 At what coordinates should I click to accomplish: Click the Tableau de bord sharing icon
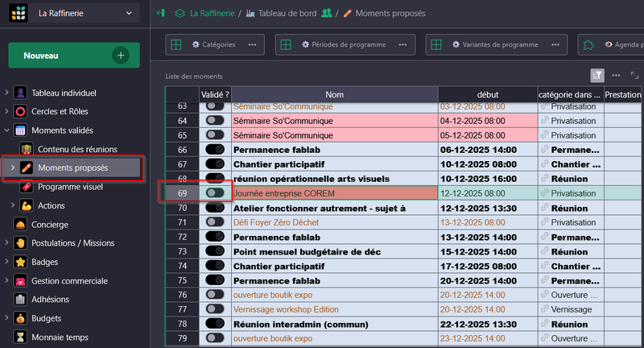coord(327,13)
